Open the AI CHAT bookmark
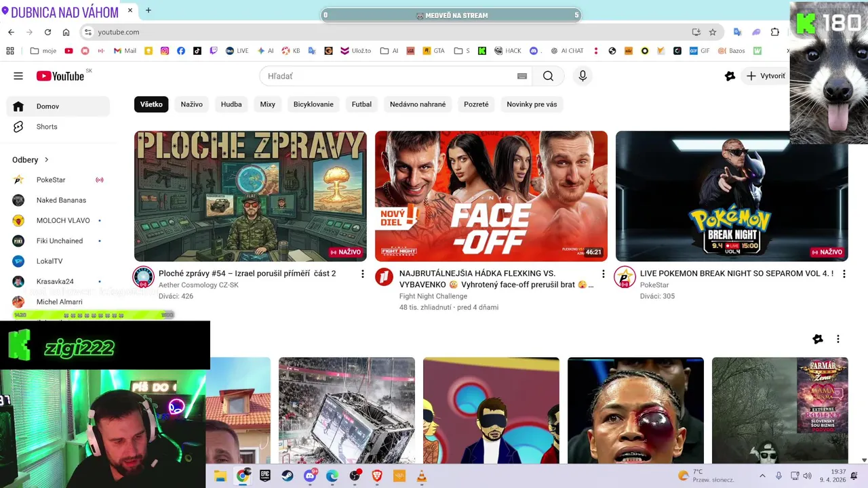The image size is (868, 488). pyautogui.click(x=567, y=51)
